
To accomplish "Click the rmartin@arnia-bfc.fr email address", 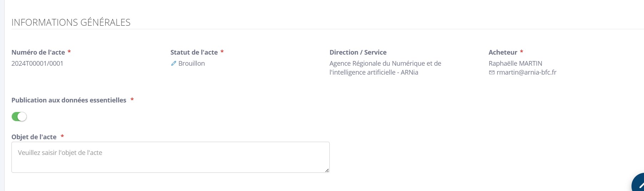I will click(x=526, y=72).
